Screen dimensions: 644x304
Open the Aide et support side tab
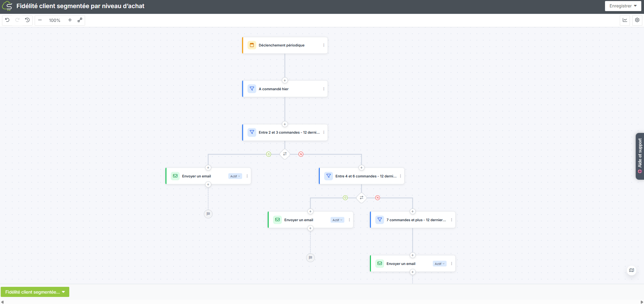[x=640, y=156]
